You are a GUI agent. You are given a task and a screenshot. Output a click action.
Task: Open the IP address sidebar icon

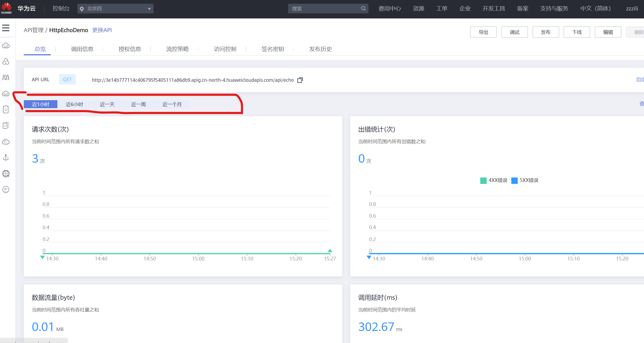click(6, 189)
